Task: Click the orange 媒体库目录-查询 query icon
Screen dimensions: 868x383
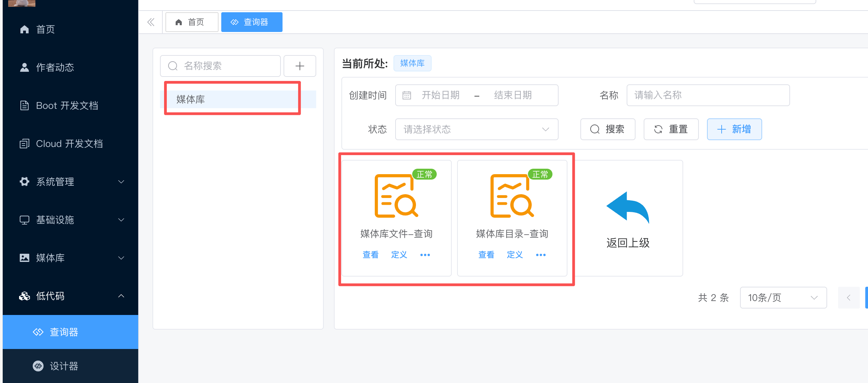Action: [512, 196]
